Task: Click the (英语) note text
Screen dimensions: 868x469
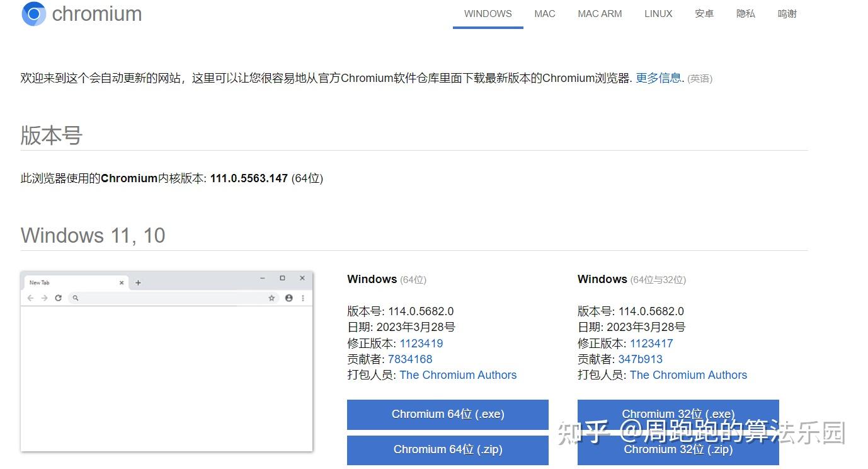Action: (700, 79)
